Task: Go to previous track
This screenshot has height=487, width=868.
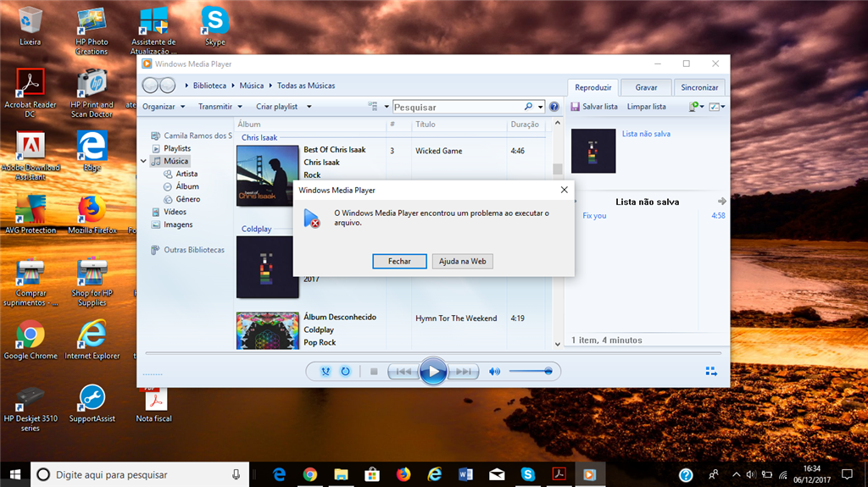Action: [403, 371]
